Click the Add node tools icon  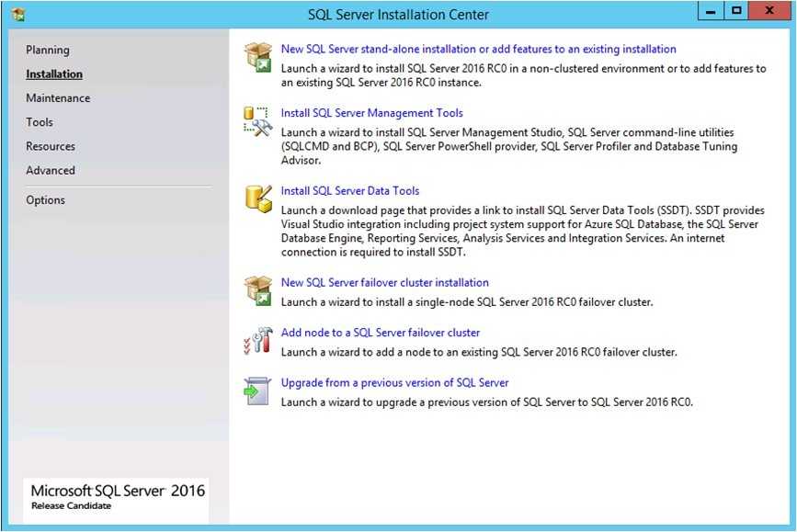click(x=258, y=340)
